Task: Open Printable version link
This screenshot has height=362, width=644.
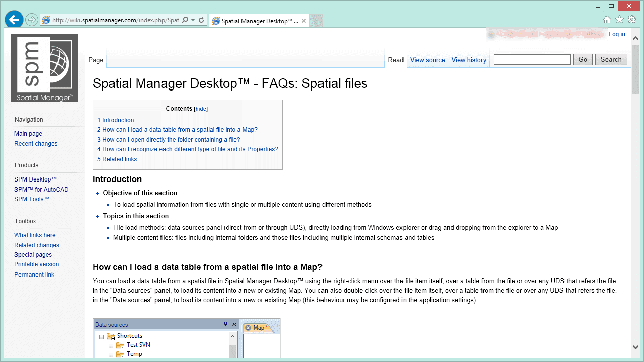Action: (x=36, y=264)
